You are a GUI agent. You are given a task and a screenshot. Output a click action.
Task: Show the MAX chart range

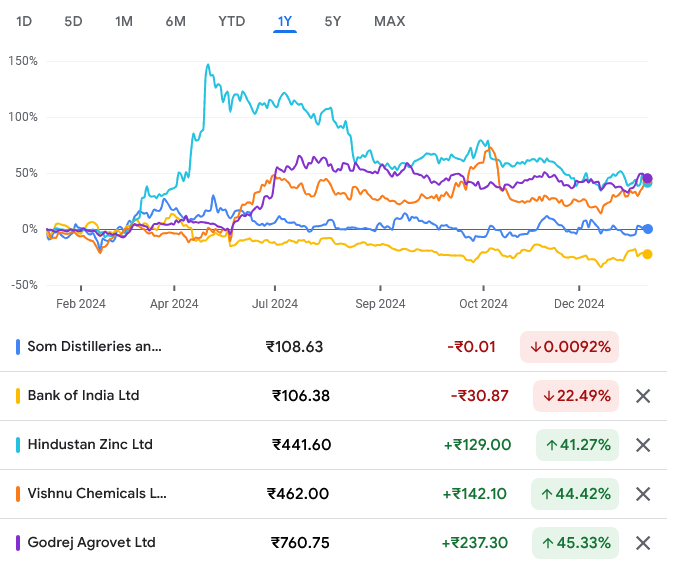[389, 21]
